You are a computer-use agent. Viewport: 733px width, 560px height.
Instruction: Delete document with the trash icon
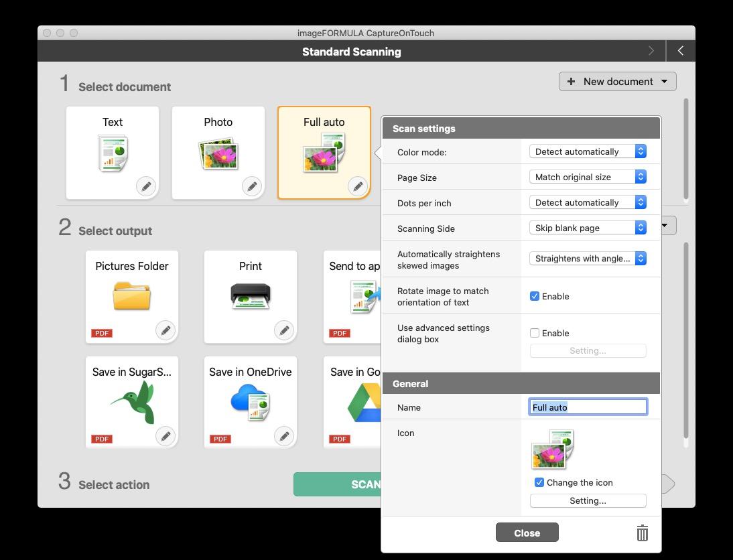(x=643, y=533)
